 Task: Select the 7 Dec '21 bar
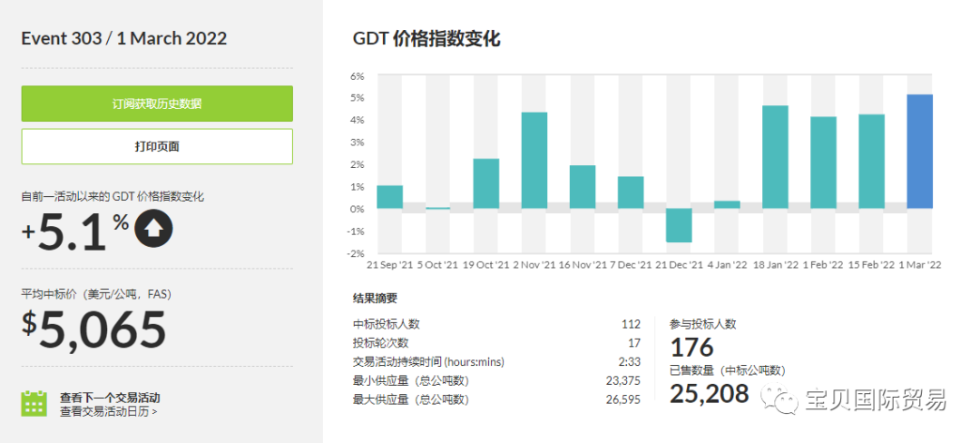pyautogui.click(x=631, y=192)
